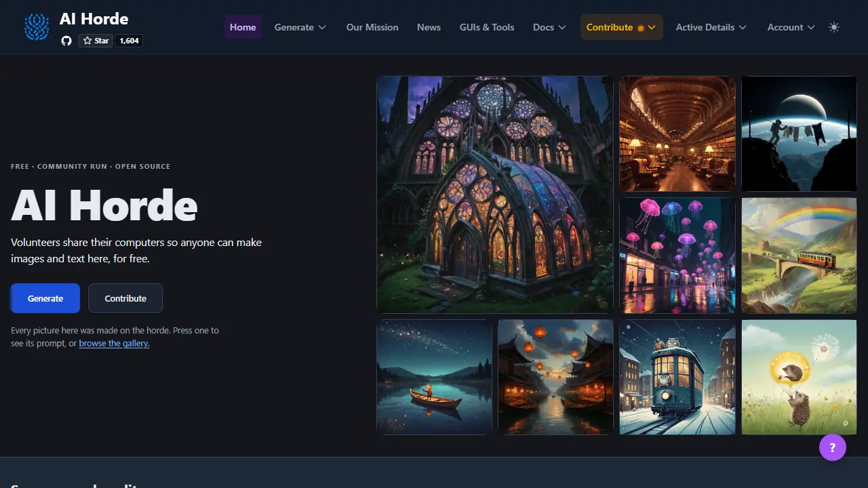The width and height of the screenshot is (868, 488).
Task: Expand the Generate dropdown menu
Action: coord(300,27)
